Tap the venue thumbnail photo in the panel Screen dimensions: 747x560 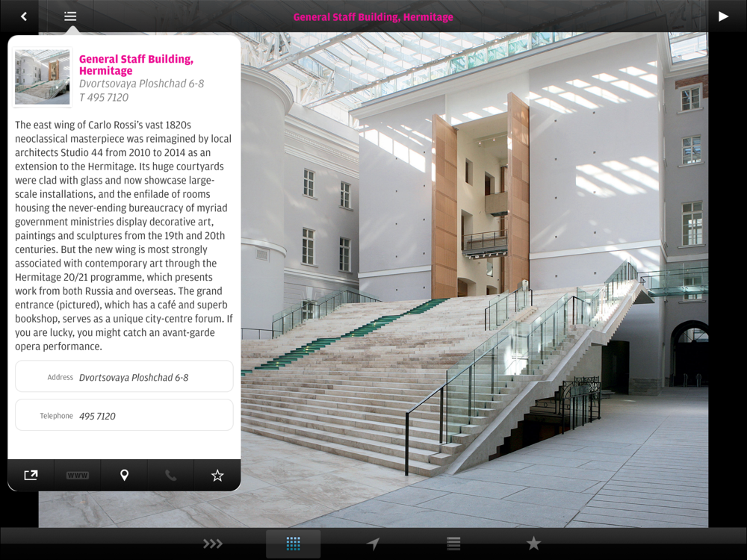coord(42,77)
